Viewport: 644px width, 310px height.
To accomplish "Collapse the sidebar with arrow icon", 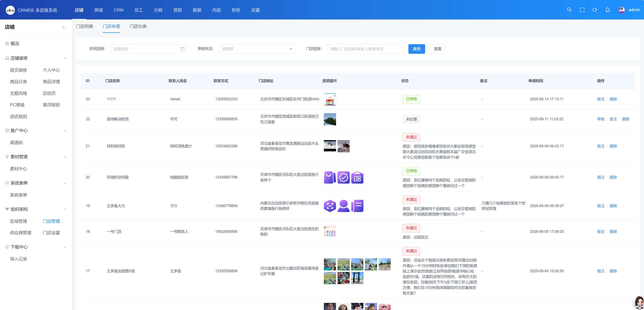I will (x=64, y=27).
